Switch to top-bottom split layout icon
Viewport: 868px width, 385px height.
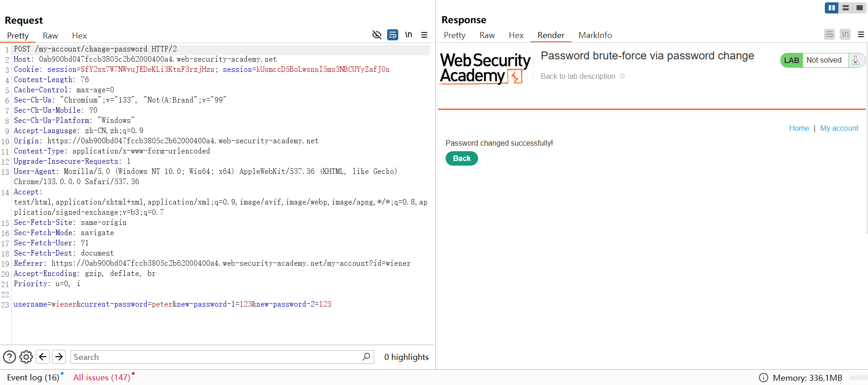point(846,8)
